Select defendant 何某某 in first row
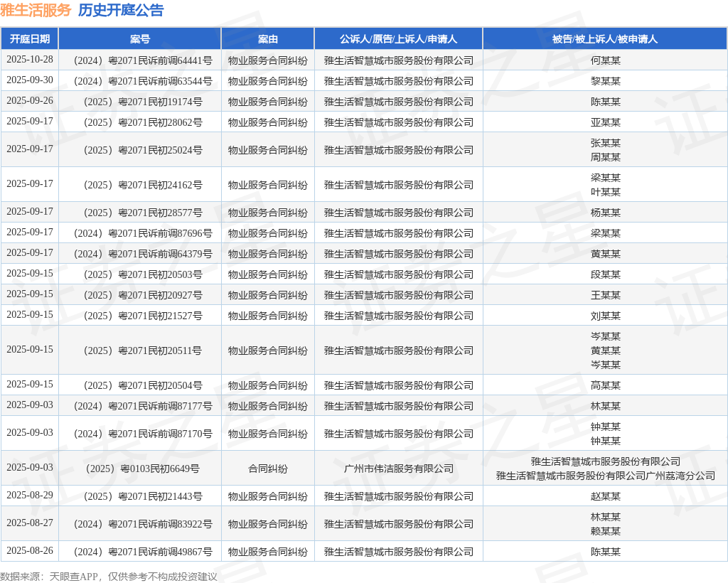Viewport: 728px width, 583px height. (605, 60)
